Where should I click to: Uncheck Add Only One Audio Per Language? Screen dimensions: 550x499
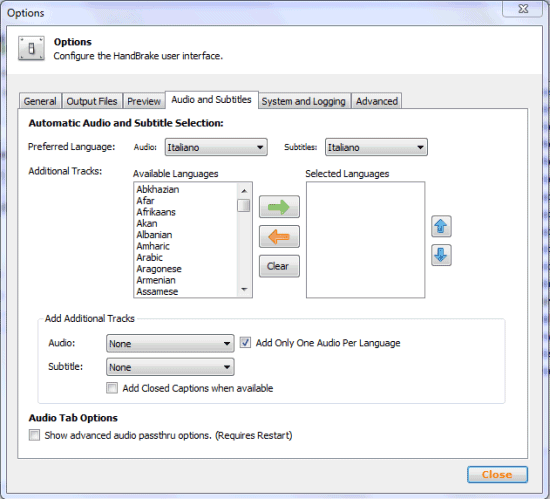coord(245,343)
